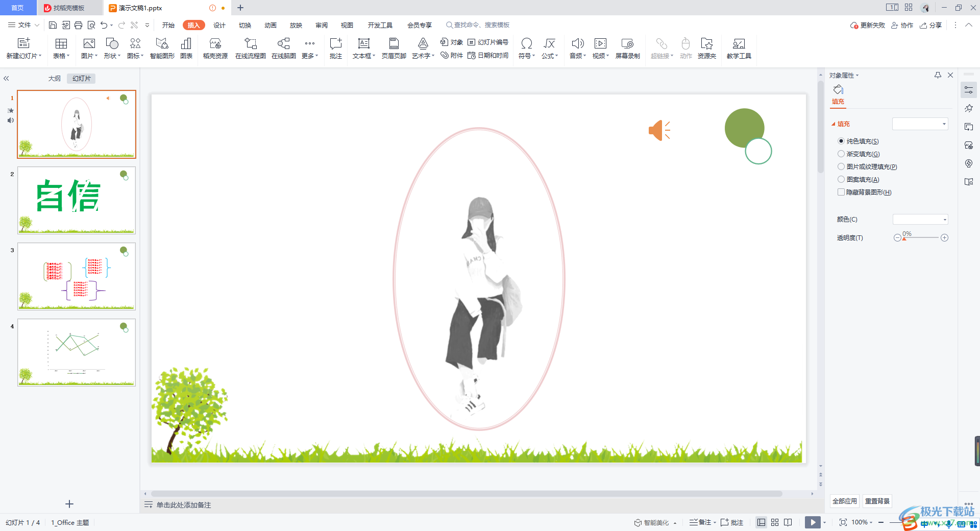Viewport: 980px width, 531px height.
Task: Click the 透明度 transparency slider track
Action: coord(921,238)
